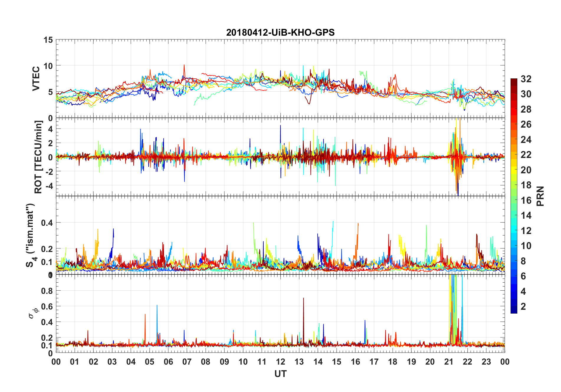Viewport: 561px width, 392px height.
Task: Click x-axis tick label 03
Action: [112, 362]
